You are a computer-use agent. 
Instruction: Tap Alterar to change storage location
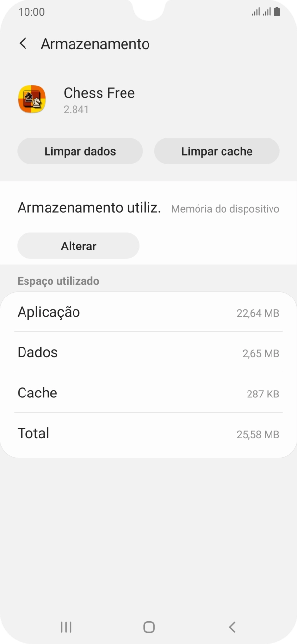(x=78, y=246)
